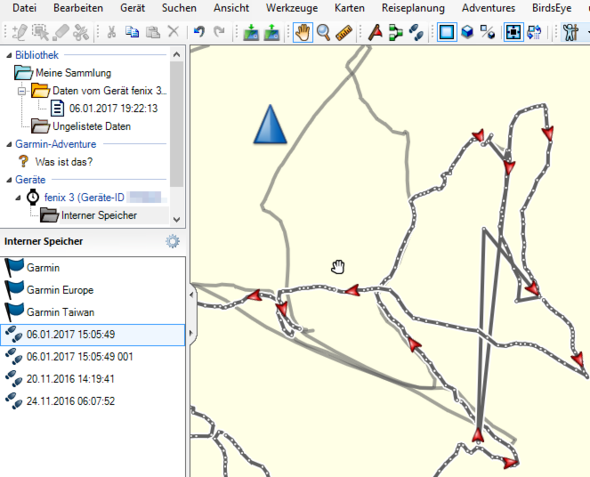Image resolution: width=590 pixels, height=477 pixels.
Task: Select the fenix 3 device entry
Action: pos(84,197)
